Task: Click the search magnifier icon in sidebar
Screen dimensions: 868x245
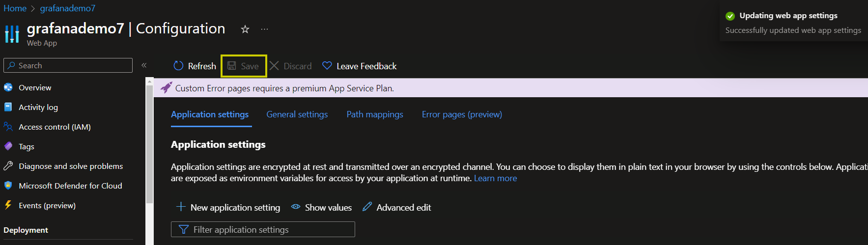Action: [11, 65]
